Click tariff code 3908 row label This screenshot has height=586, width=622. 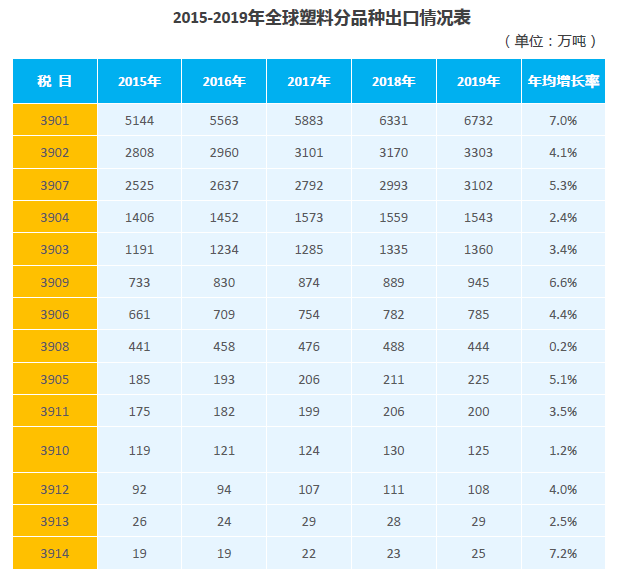55,346
